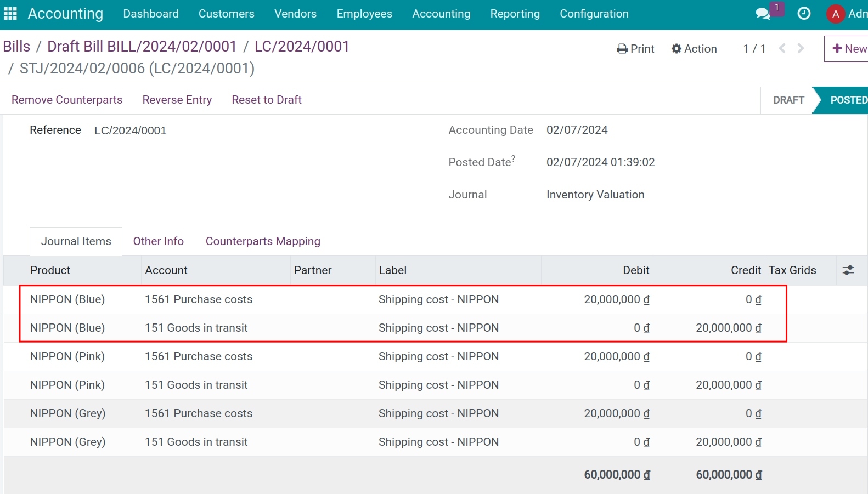Select NIPPON (Pink) row with 1561 Purchase costs
This screenshot has height=494, width=868.
point(436,356)
